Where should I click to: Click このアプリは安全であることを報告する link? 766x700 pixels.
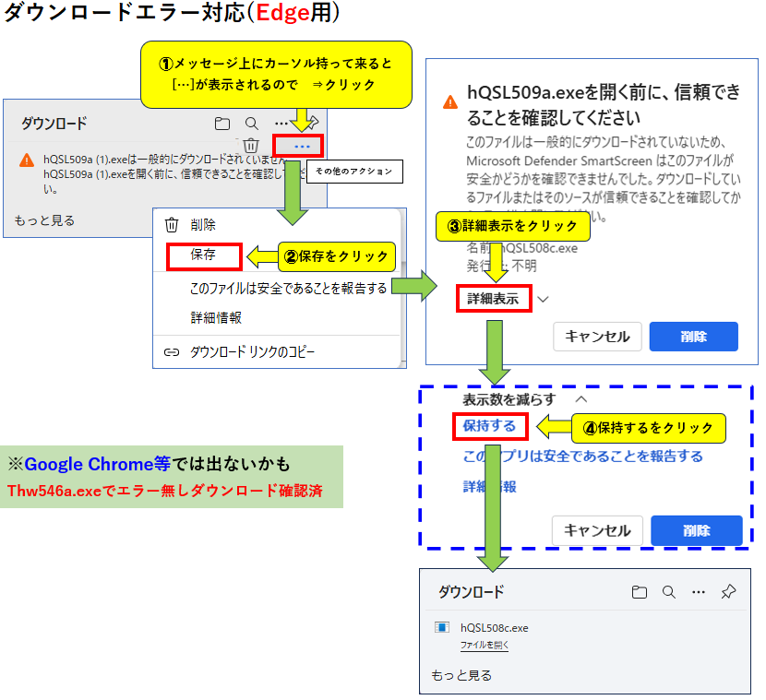click(x=582, y=457)
